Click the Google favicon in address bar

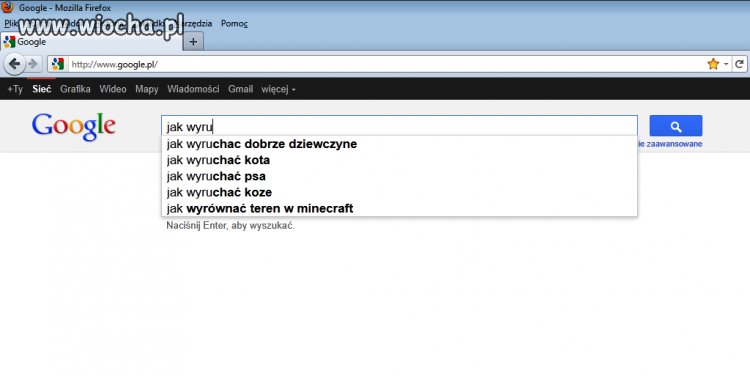(x=58, y=64)
